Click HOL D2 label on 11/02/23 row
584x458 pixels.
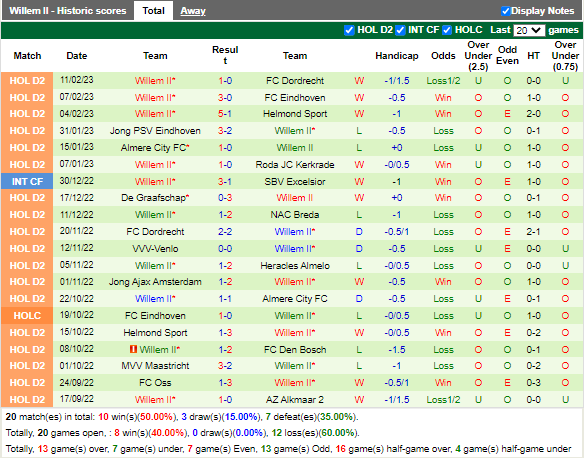click(27, 80)
